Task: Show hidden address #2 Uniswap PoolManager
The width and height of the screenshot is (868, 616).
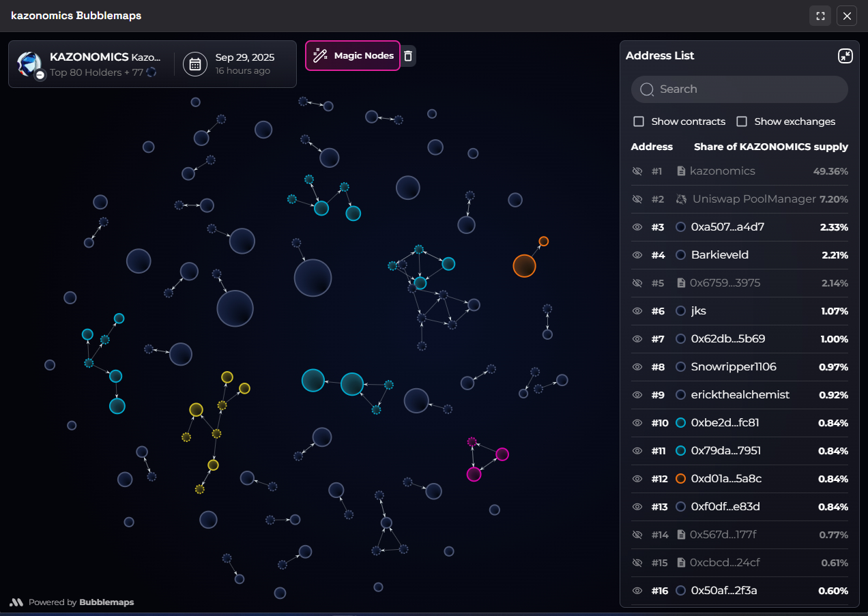Action: 638,199
